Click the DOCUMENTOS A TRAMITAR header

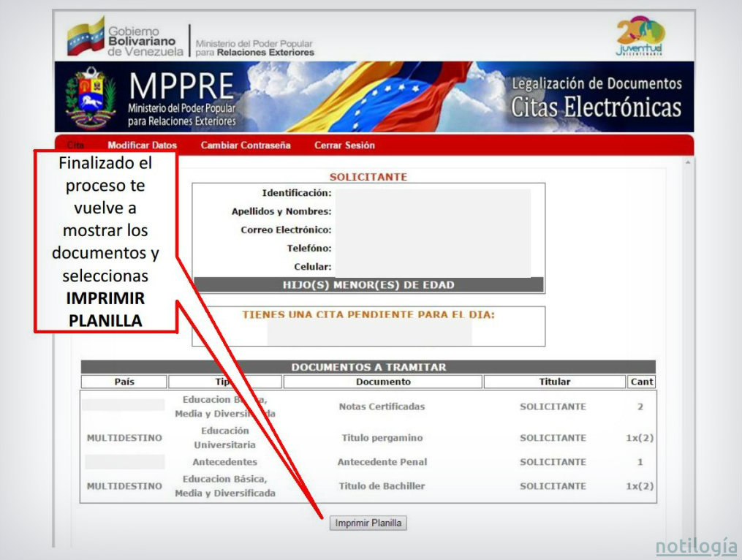pyautogui.click(x=368, y=367)
